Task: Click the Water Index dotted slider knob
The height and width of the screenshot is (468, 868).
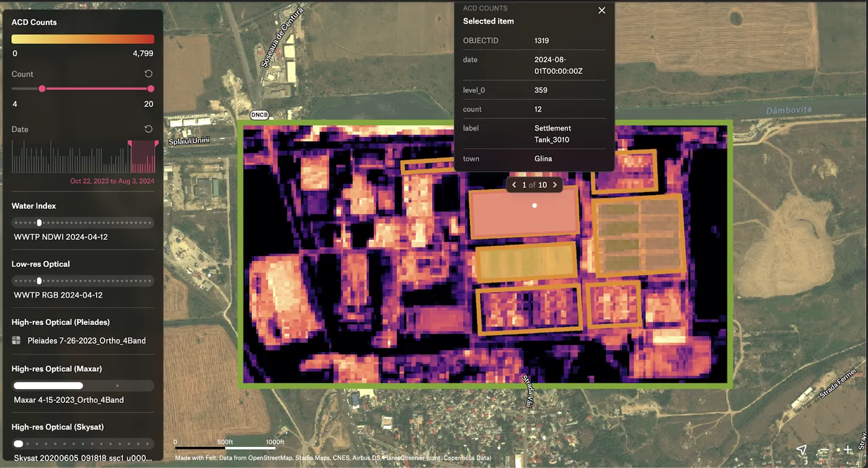Action: coord(39,223)
